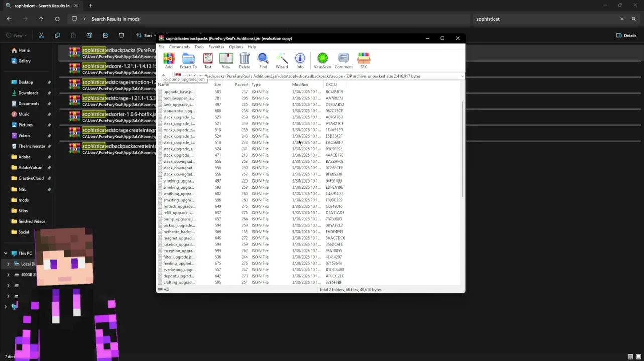Screen dimensions: 644x361
Task: Open the File menu in WinRAR
Action: 161,47
